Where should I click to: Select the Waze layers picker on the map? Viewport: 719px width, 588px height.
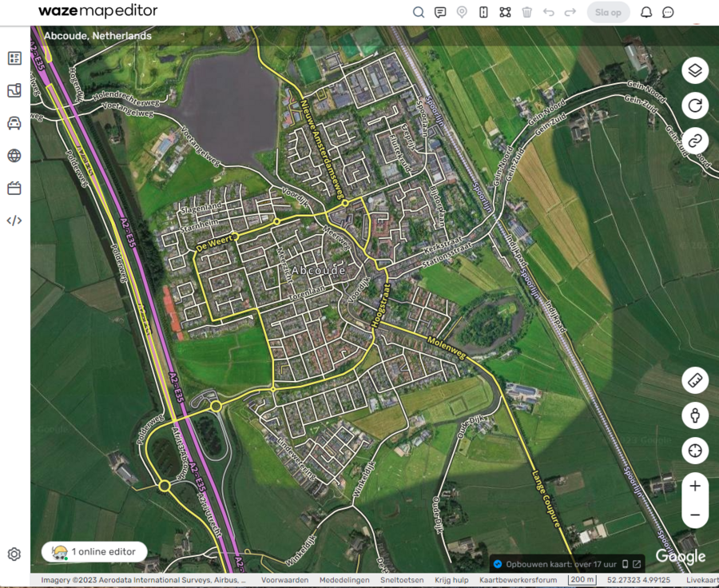click(x=694, y=70)
